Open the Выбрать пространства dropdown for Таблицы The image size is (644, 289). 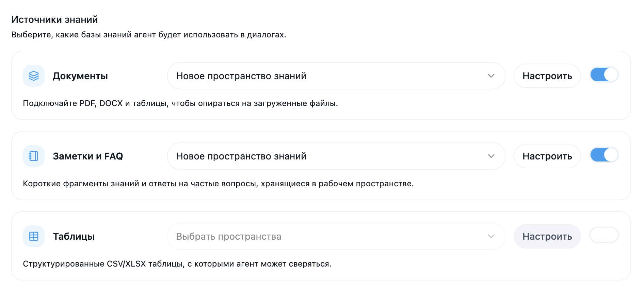click(336, 236)
